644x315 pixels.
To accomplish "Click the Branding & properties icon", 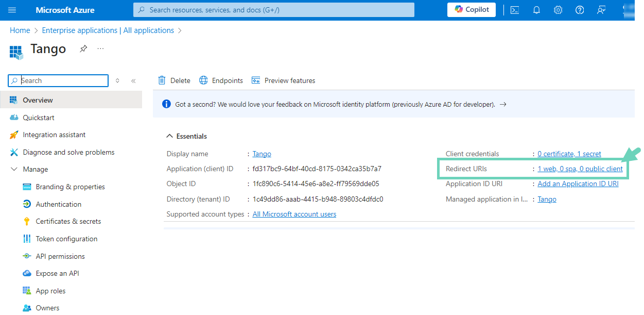I will 27,187.
